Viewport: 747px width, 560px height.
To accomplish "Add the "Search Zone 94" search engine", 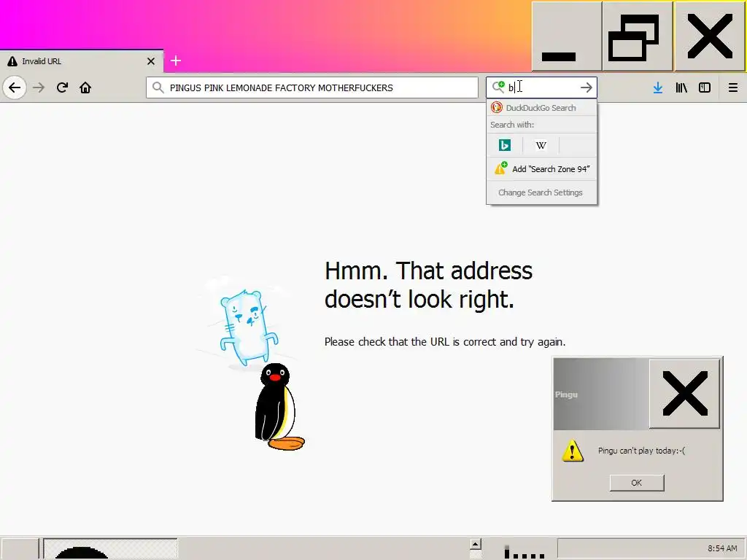I will [x=541, y=169].
